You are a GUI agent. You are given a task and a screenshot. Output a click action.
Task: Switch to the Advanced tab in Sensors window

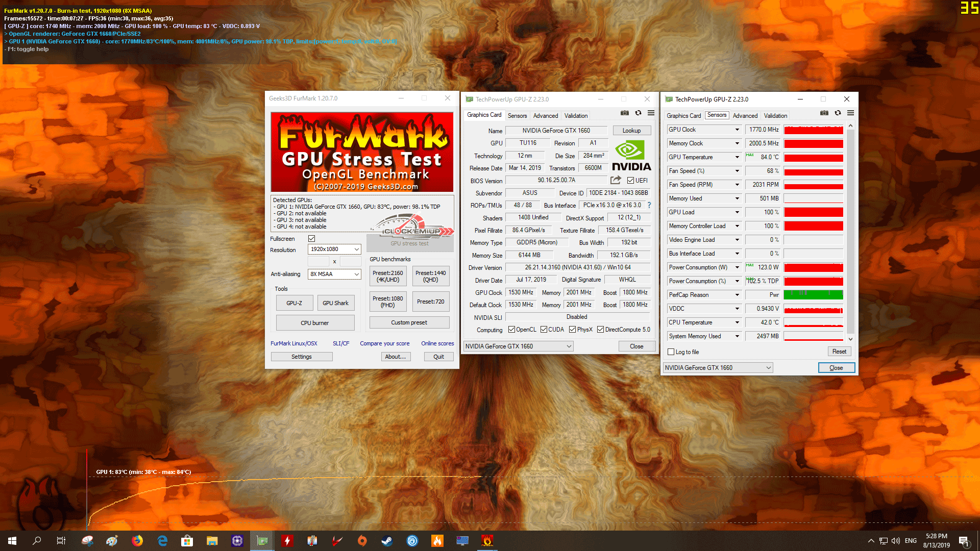click(x=745, y=116)
